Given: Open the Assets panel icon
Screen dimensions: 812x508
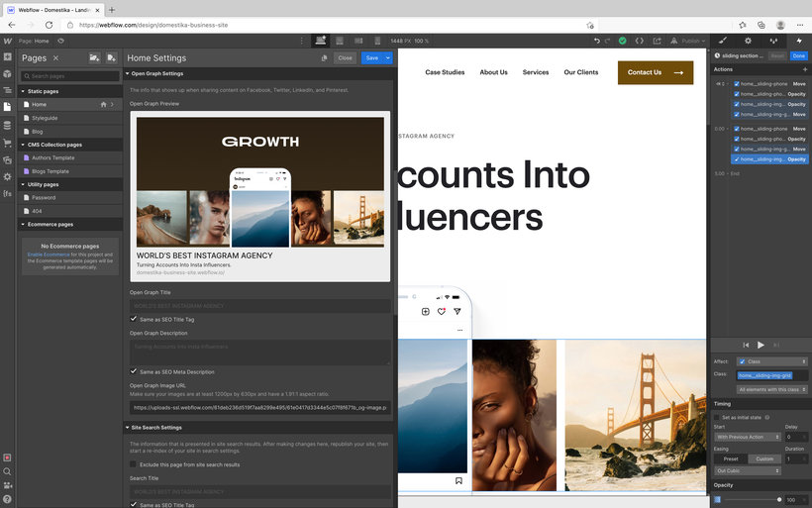Looking at the screenshot, I should point(7,160).
